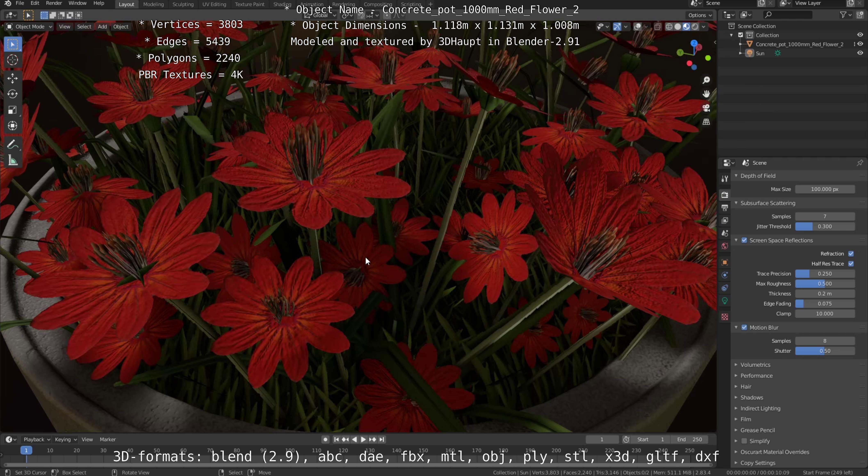Open the timeline Marker menu

(x=107, y=440)
